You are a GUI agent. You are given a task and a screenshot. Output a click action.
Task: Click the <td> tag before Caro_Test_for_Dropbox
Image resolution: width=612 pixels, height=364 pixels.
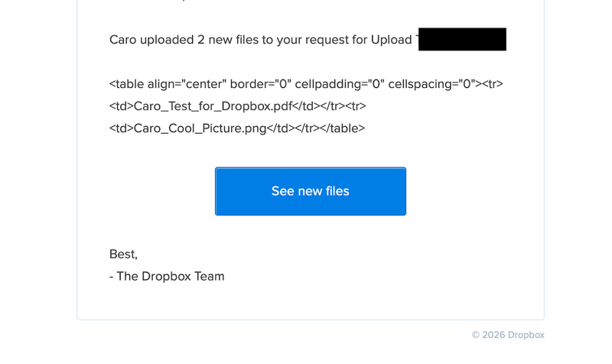121,106
